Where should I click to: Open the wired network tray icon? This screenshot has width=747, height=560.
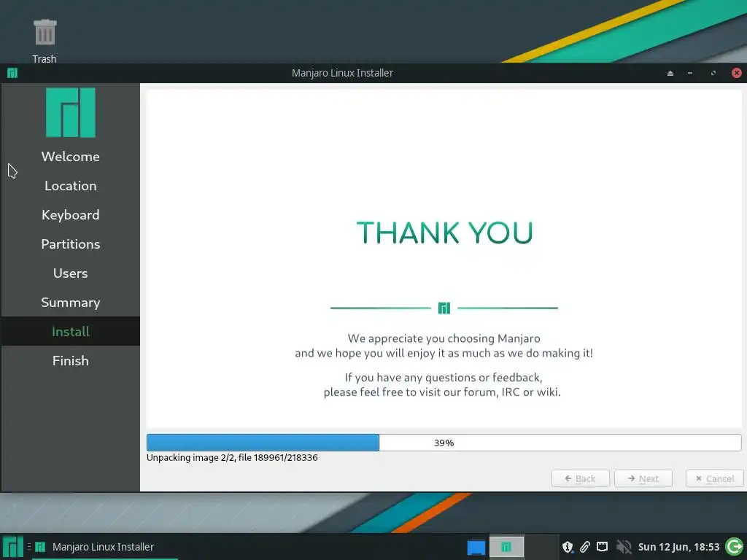tap(602, 547)
